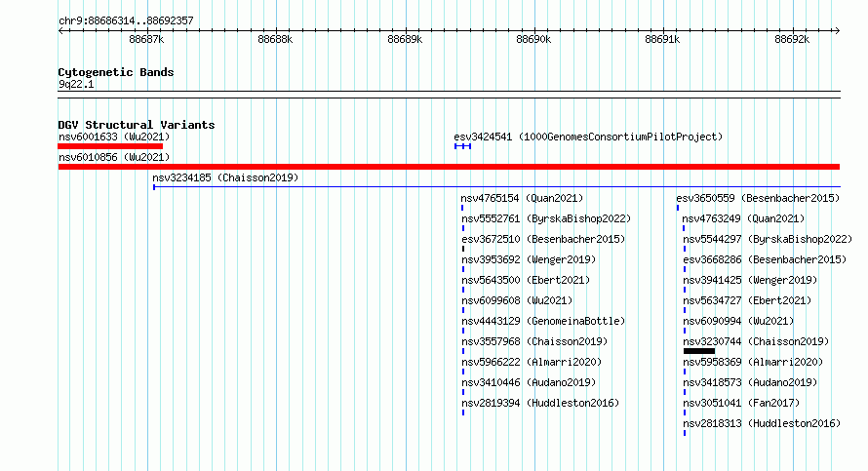Open esv3650559 (Besenbacher2015) variant

[x=758, y=198]
